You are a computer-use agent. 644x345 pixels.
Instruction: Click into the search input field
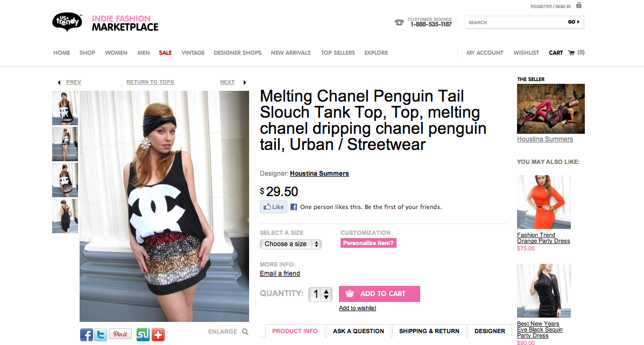pos(514,23)
